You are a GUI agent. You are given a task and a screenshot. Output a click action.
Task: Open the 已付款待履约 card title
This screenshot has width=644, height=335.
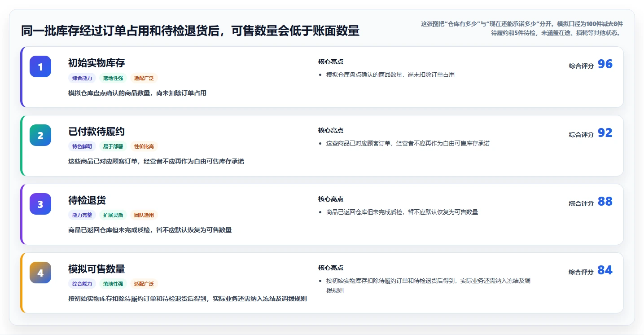(96, 132)
